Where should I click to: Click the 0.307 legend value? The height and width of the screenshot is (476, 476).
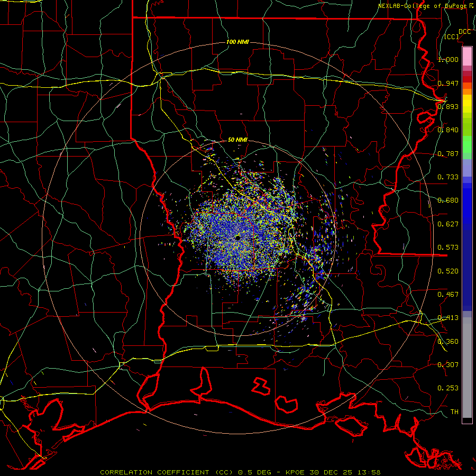(x=448, y=365)
